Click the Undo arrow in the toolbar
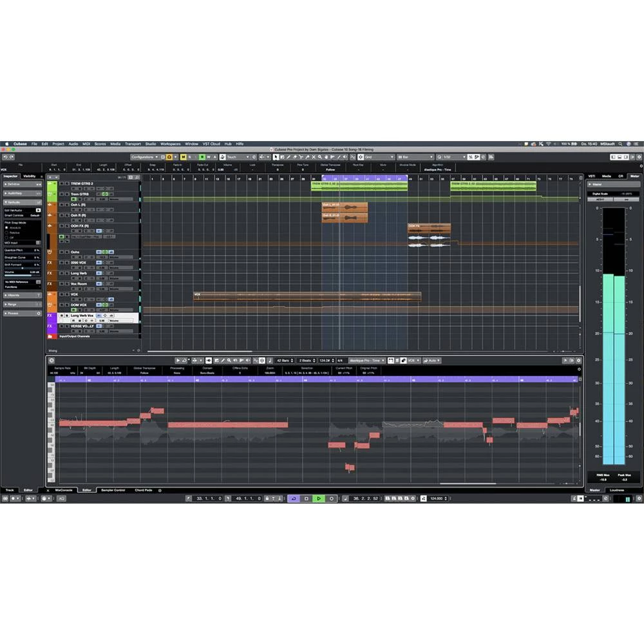Viewport: 644px width, 644px height. point(5,157)
